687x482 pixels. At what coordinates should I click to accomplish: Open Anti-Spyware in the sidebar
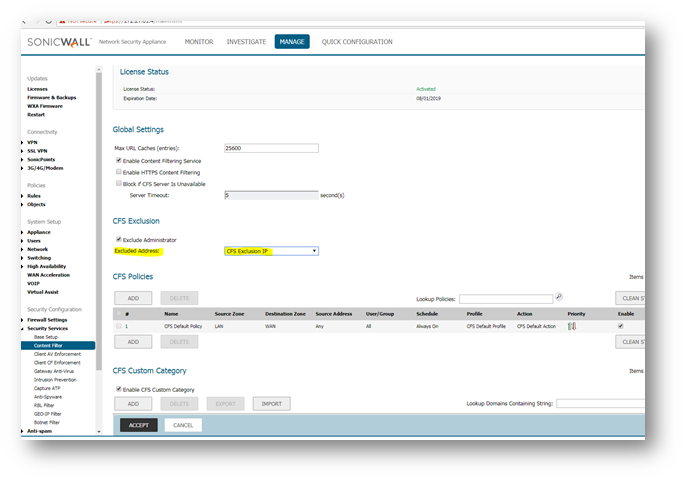pyautogui.click(x=48, y=397)
